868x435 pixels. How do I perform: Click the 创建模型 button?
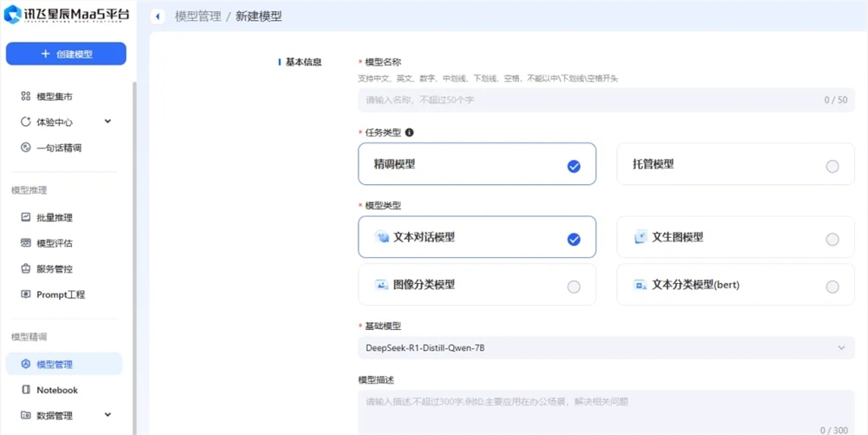point(66,54)
